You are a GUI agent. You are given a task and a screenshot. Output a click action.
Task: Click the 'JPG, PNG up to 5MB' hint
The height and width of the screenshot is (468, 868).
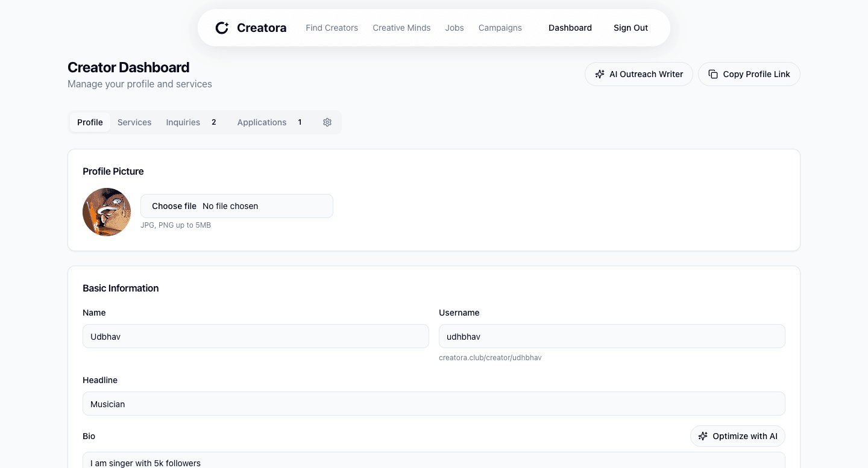pyautogui.click(x=175, y=225)
